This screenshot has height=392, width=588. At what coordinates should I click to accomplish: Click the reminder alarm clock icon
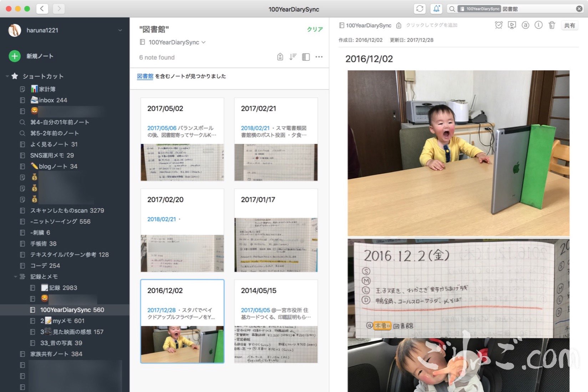tap(498, 25)
